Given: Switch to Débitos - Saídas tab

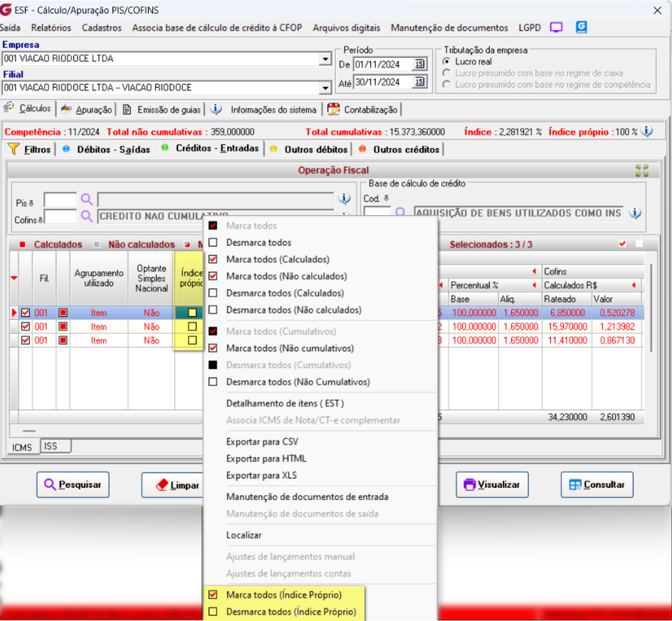Looking at the screenshot, I should click(106, 150).
